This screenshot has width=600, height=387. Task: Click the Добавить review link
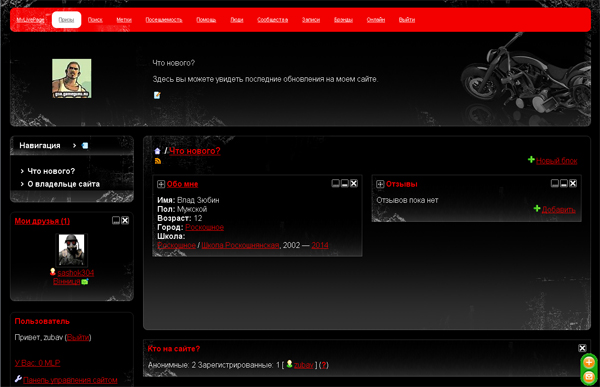(559, 210)
